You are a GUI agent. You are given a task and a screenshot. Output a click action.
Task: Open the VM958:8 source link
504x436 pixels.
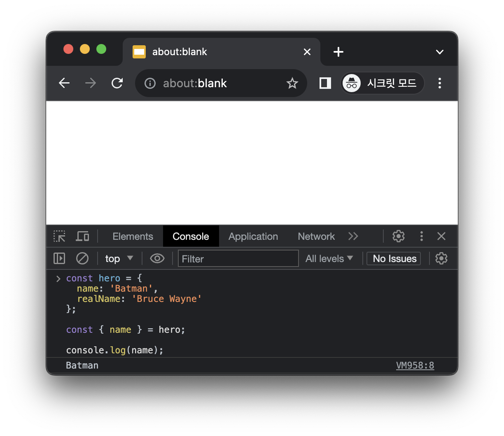pos(415,365)
